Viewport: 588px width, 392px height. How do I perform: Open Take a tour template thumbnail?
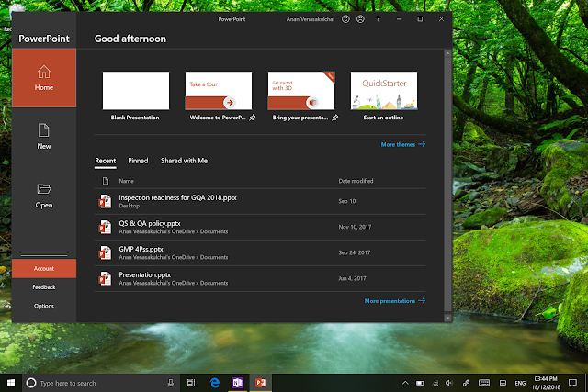(x=219, y=91)
